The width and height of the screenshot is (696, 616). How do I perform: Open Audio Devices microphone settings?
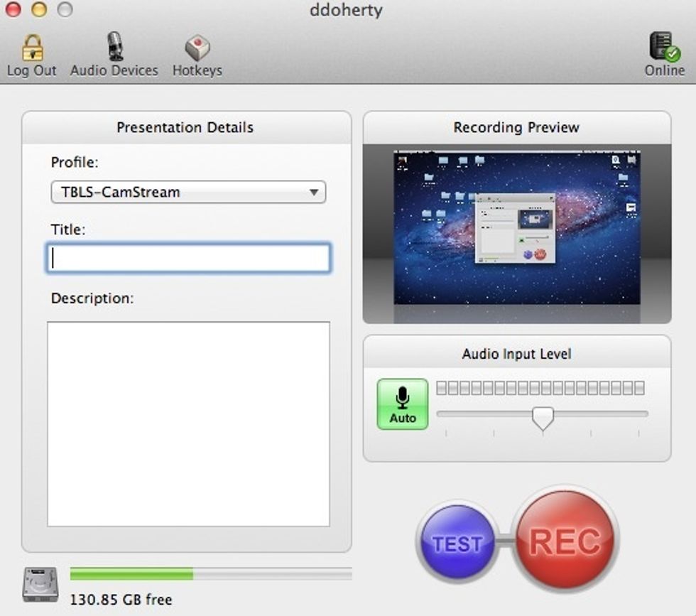tap(114, 47)
